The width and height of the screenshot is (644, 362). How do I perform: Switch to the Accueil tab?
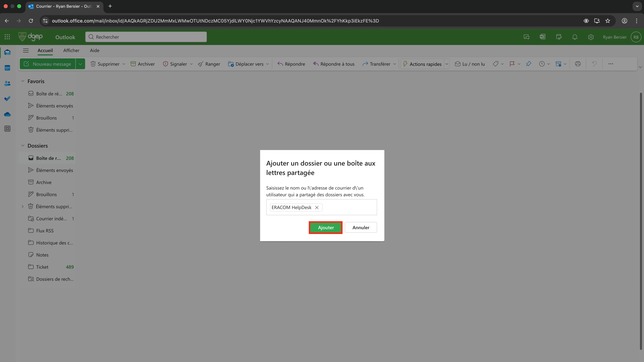coord(45,51)
